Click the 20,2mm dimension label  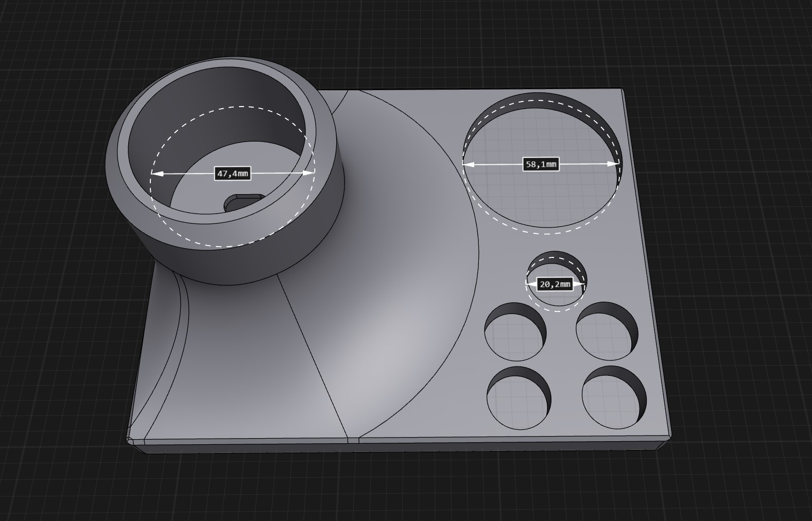click(x=555, y=284)
